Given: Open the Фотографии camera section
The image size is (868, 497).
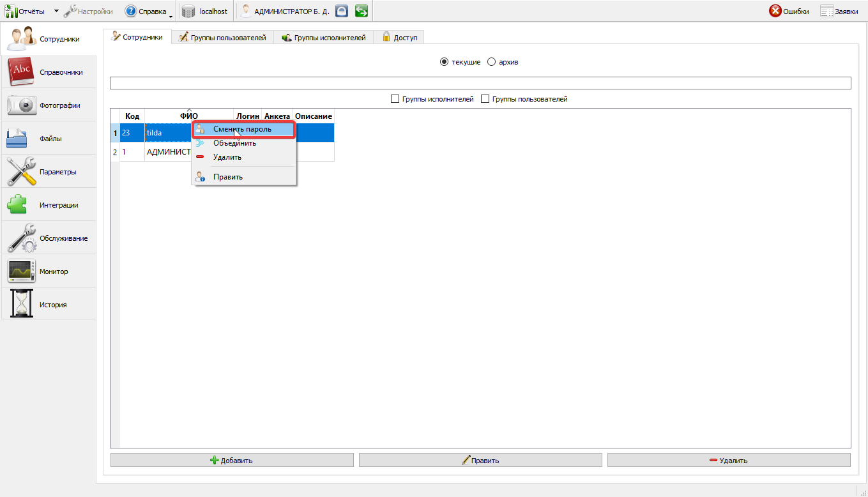Looking at the screenshot, I should pyautogui.click(x=49, y=105).
